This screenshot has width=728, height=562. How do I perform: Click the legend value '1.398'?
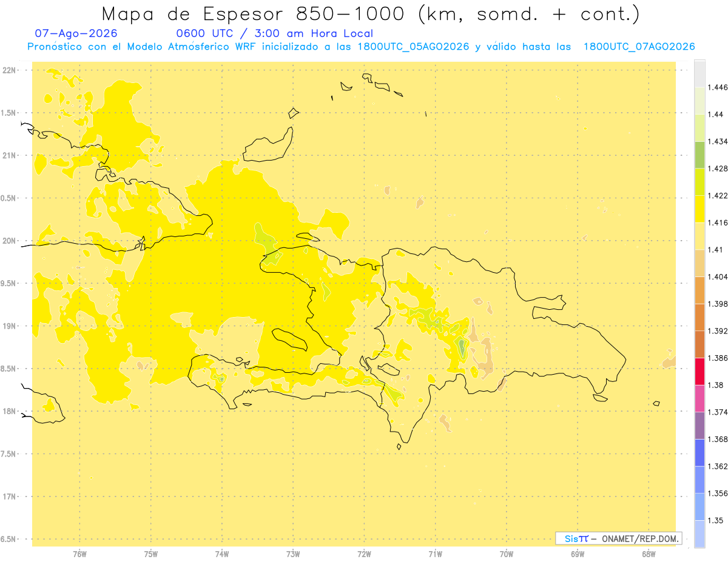tap(717, 304)
